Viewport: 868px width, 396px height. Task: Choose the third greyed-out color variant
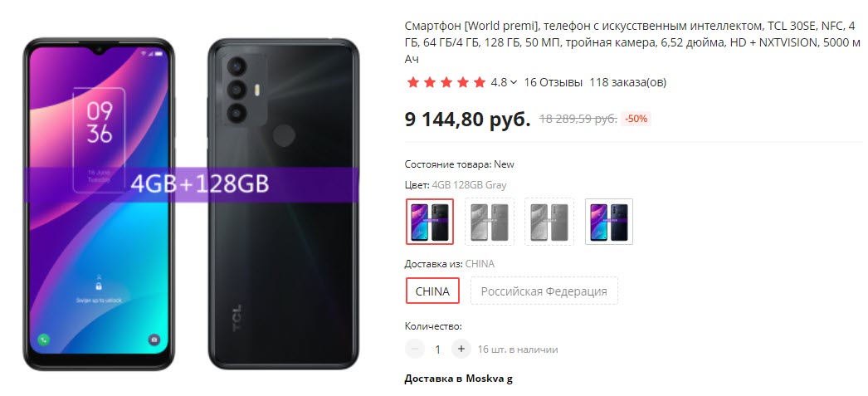[549, 222]
